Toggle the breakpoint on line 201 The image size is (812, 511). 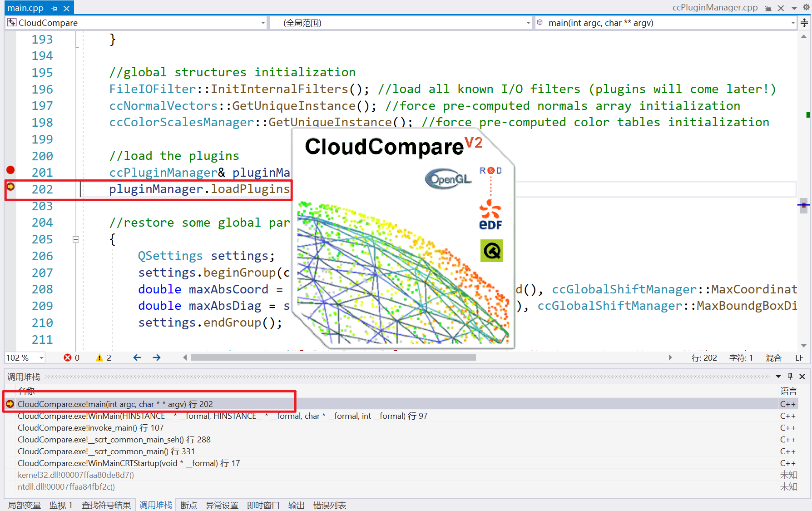(10, 170)
